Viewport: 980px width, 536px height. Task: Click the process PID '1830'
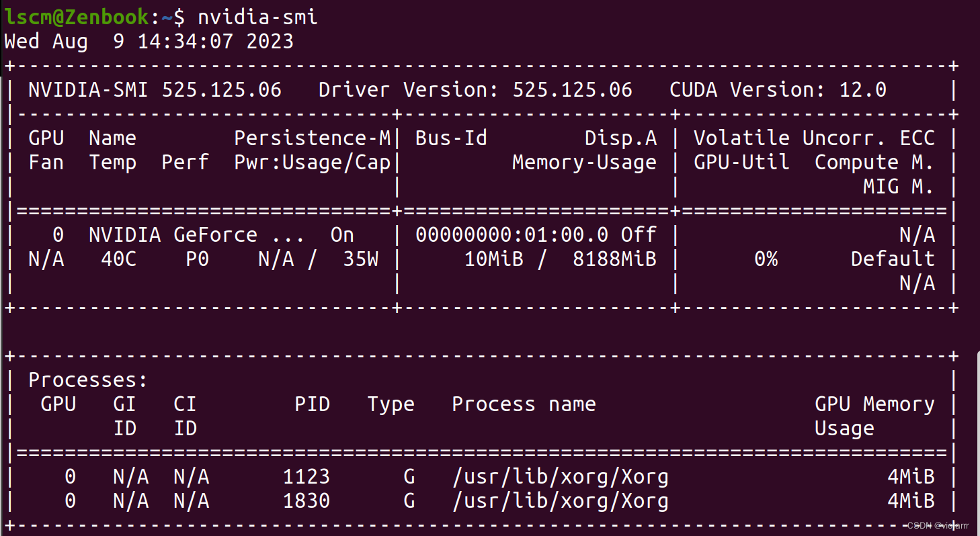pyautogui.click(x=306, y=501)
